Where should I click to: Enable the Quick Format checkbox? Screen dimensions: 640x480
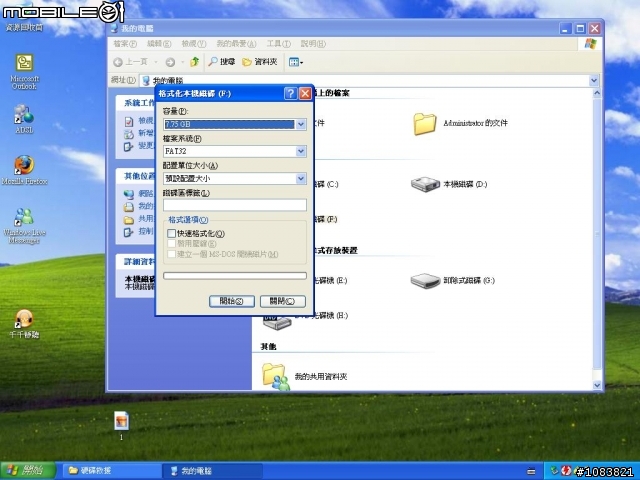coord(171,233)
